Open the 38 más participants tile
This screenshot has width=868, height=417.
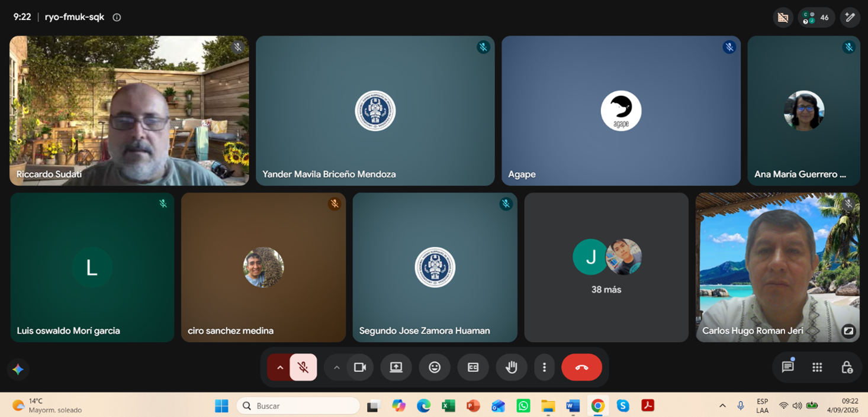[606, 267]
